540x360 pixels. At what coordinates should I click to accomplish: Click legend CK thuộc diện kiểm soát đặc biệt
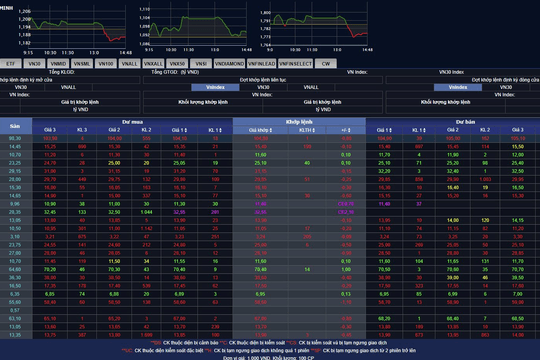[x=168, y=351]
